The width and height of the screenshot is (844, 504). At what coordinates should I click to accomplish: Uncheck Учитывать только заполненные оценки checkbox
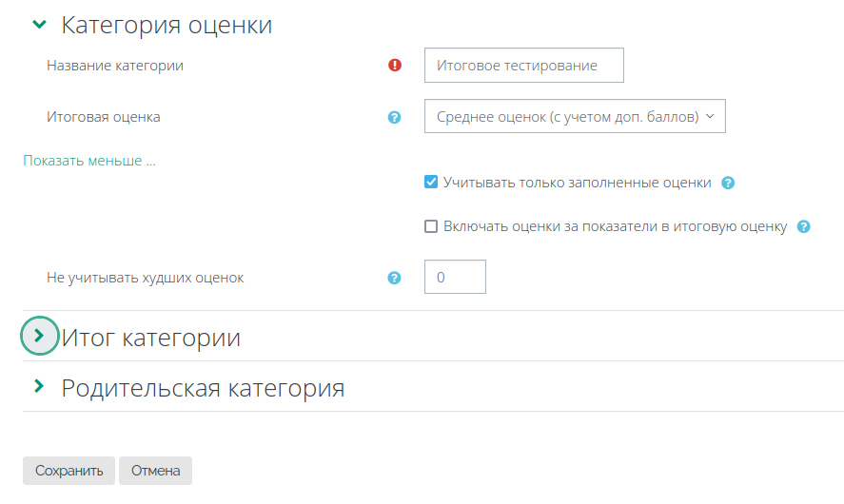point(431,182)
